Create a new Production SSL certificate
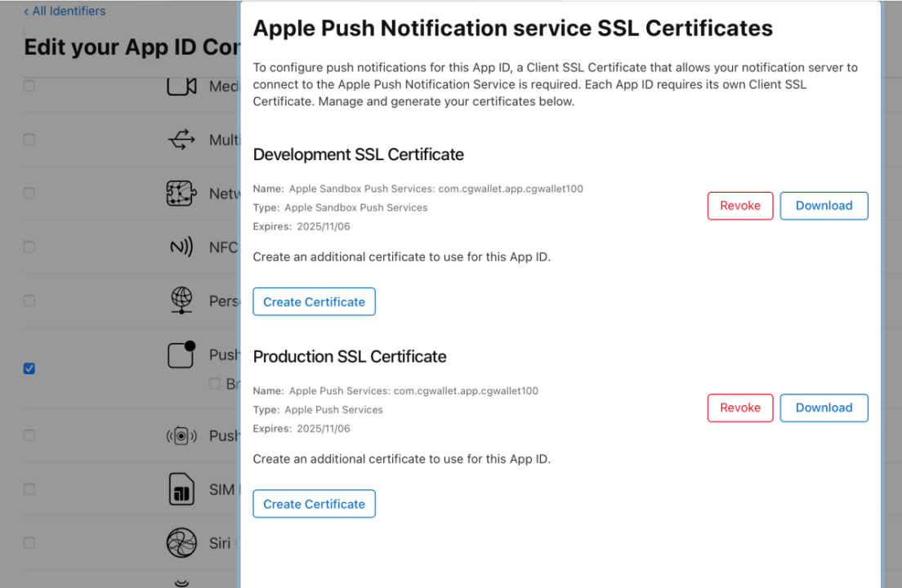The width and height of the screenshot is (902, 588). [x=314, y=504]
